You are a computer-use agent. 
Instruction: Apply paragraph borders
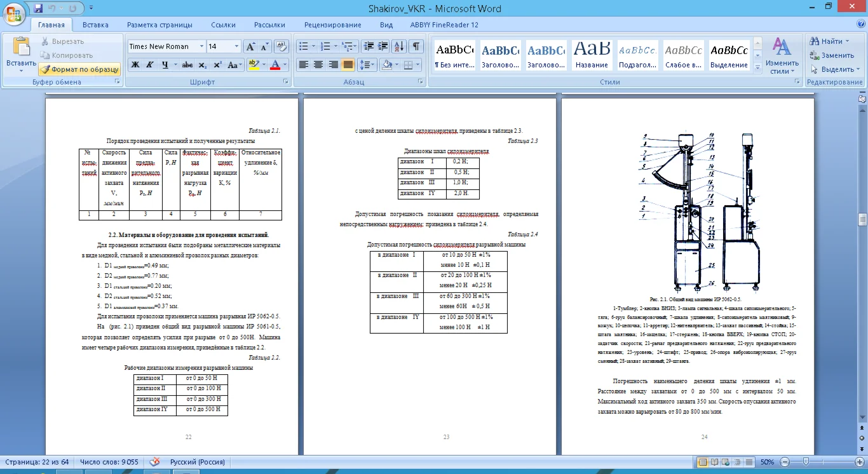(x=408, y=65)
